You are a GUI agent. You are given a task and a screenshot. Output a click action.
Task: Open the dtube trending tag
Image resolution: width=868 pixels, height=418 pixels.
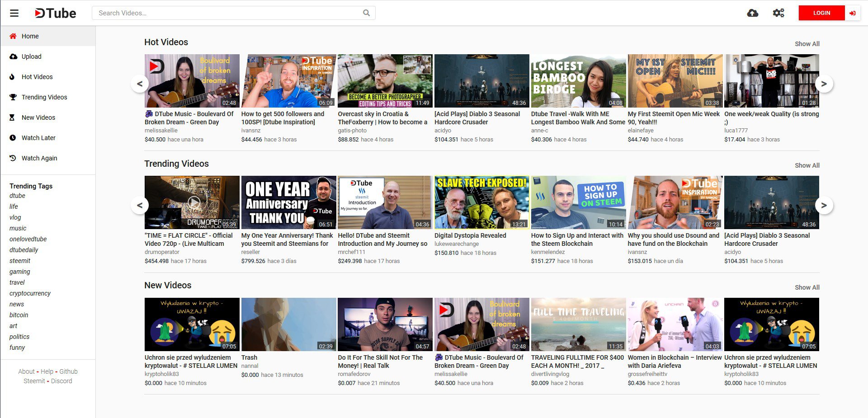coord(17,196)
